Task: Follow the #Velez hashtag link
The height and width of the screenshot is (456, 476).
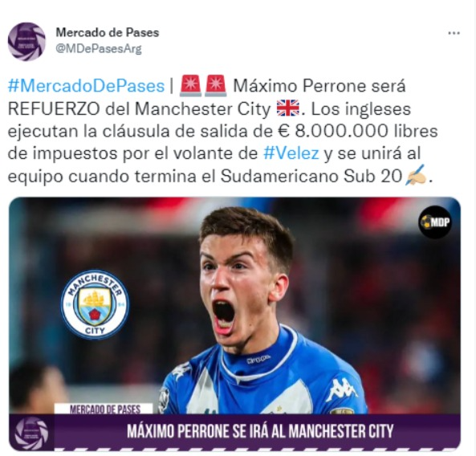Action: click(291, 153)
